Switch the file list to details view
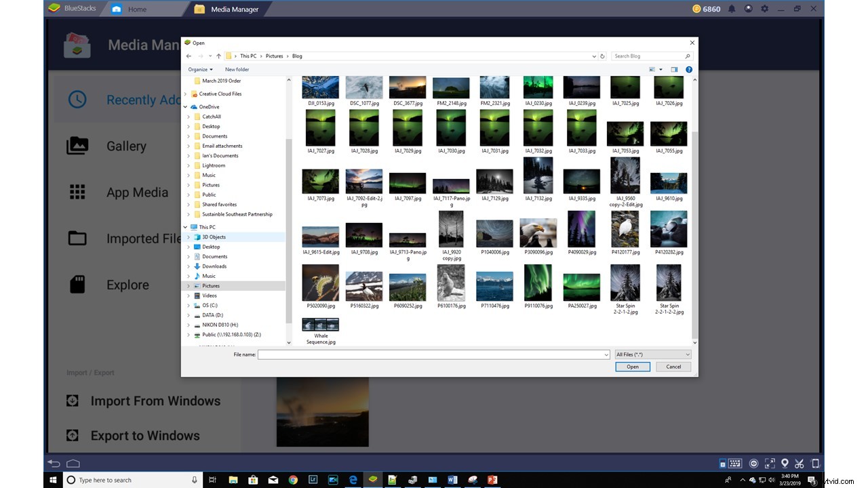The height and width of the screenshot is (488, 868). [661, 69]
